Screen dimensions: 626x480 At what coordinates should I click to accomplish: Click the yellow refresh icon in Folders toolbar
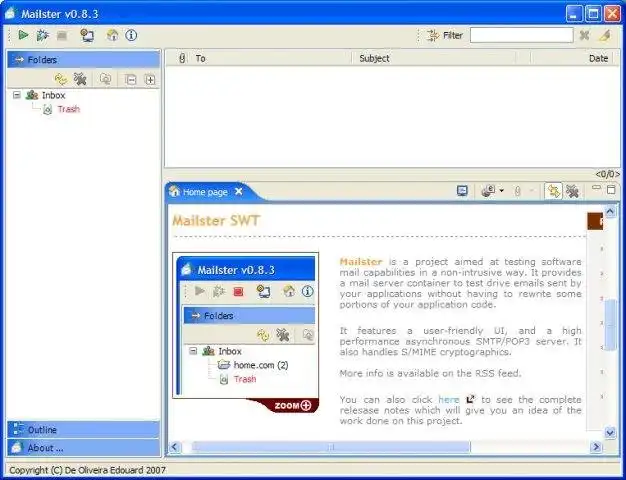pos(61,79)
